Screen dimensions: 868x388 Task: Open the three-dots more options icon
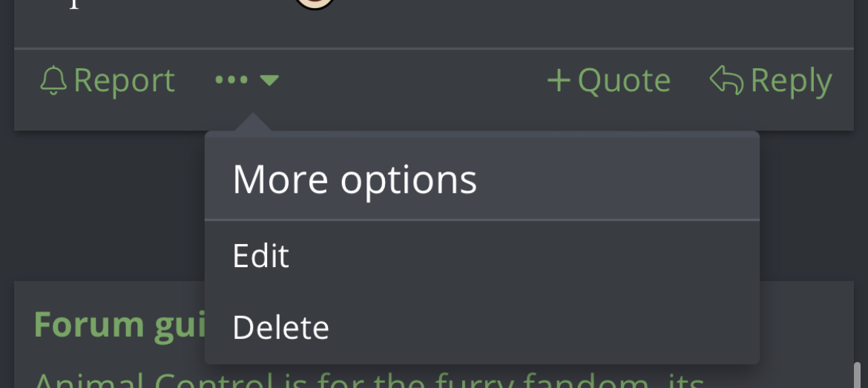pyautogui.click(x=231, y=80)
